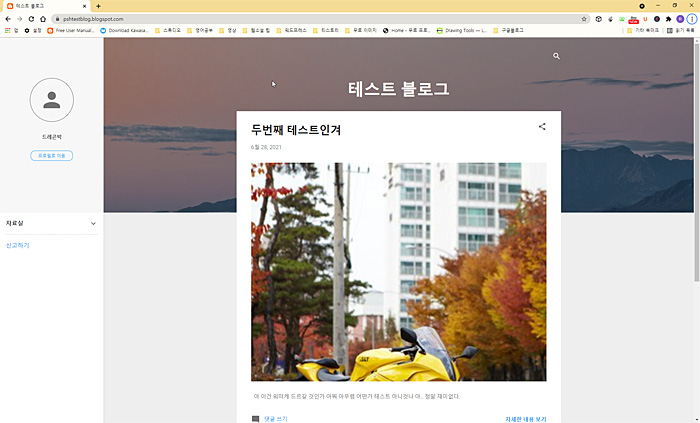This screenshot has height=423, width=700.
Task: Click the 프로필로 이동 button
Action: pos(52,156)
